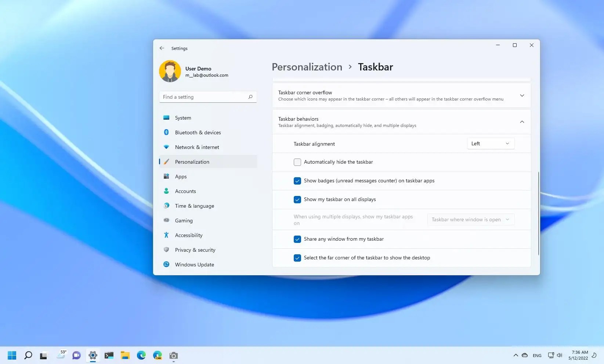This screenshot has width=604, height=364.
Task: Expand the Taskbar corner overflow section
Action: [x=522, y=95]
